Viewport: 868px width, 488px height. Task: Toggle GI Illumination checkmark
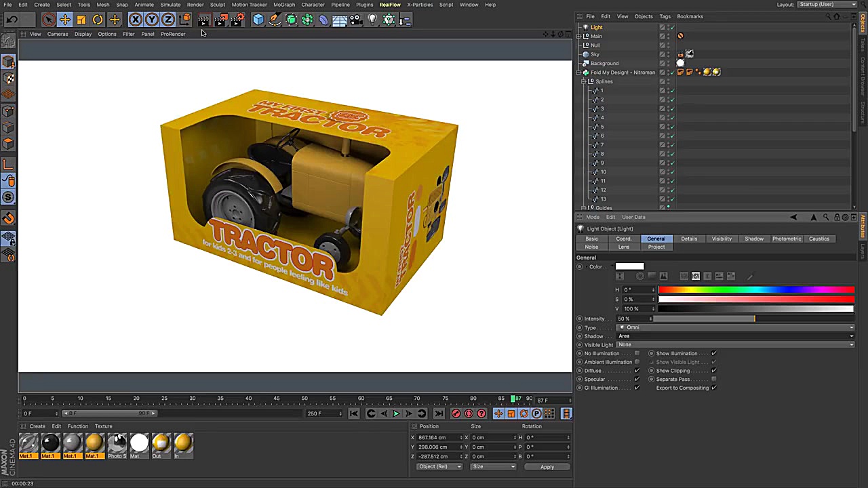[636, 387]
